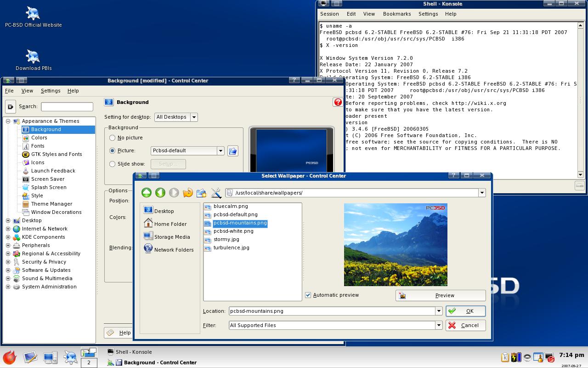Image resolution: width=588 pixels, height=368 pixels.
Task: Open the Settings menu in Control Center
Action: (x=51, y=91)
